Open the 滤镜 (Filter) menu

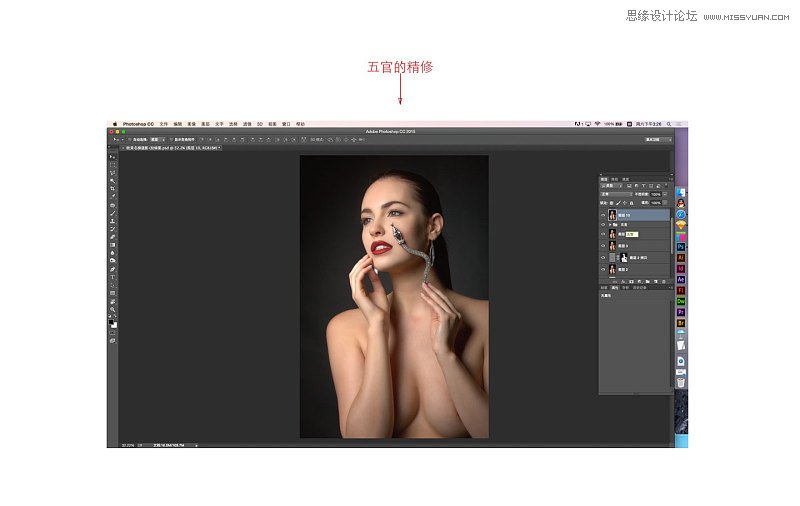(x=245, y=124)
